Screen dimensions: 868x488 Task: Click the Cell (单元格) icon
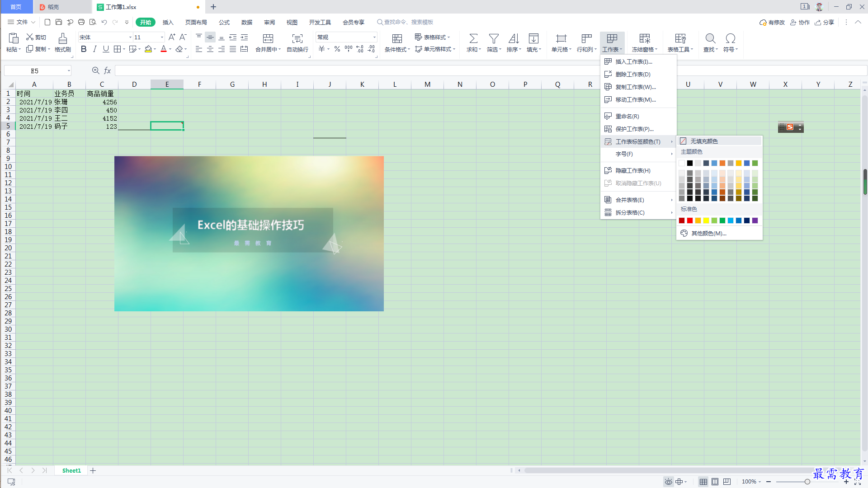click(561, 38)
